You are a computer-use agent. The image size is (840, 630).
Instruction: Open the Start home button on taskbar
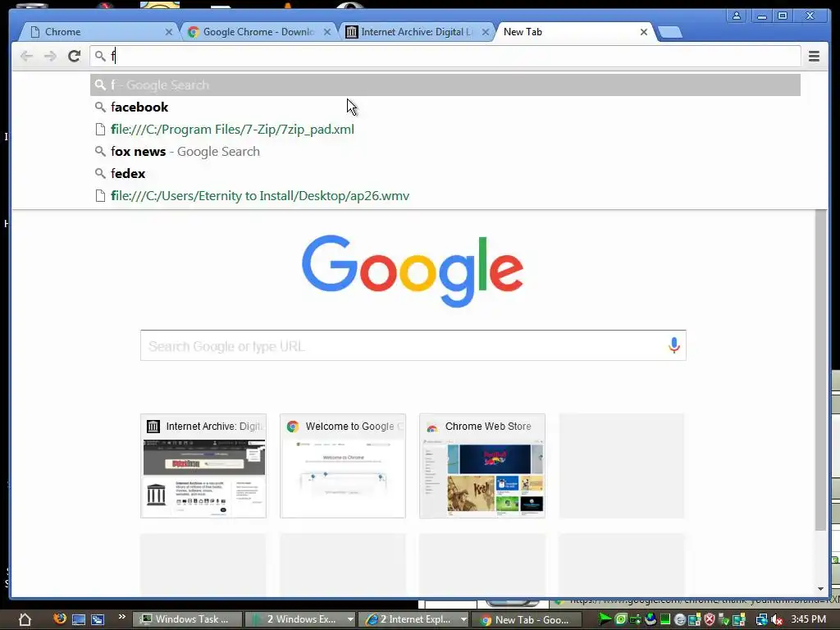(x=25, y=620)
